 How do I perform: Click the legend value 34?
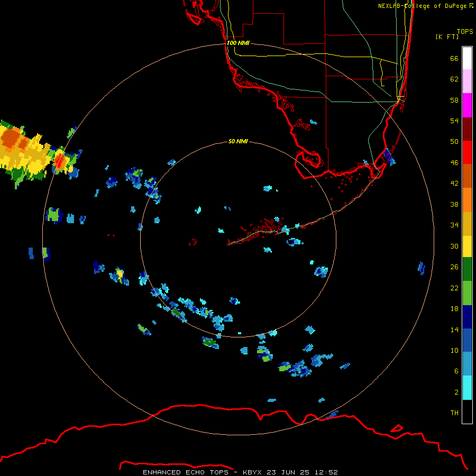(454, 225)
